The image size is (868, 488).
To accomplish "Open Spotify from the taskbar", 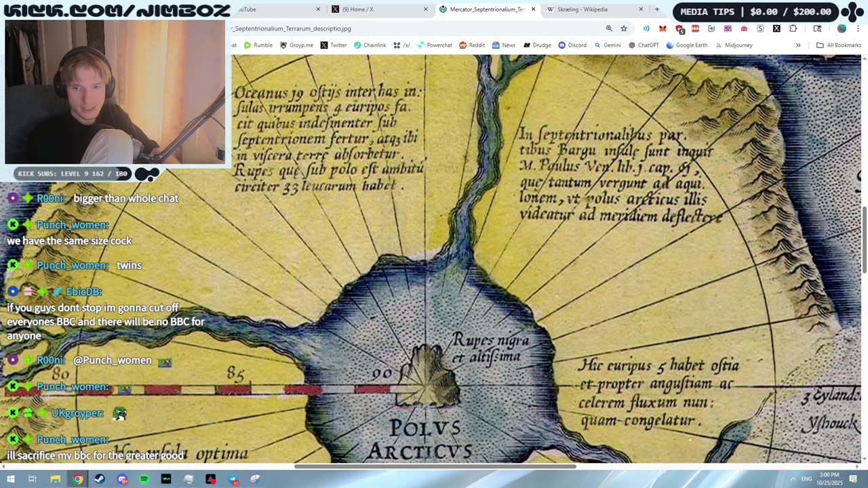I will [144, 479].
